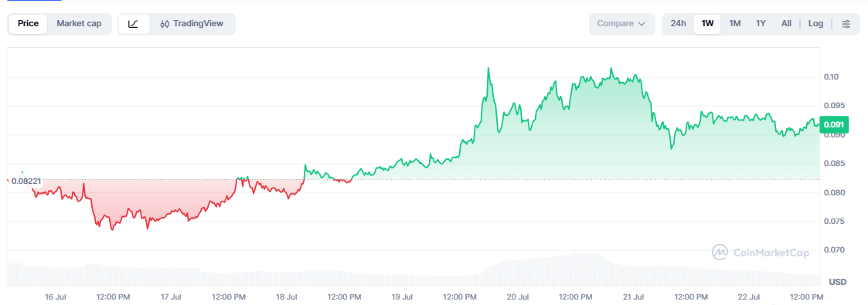Select the 1W time range
This screenshot has height=305, width=868.
click(x=707, y=24)
